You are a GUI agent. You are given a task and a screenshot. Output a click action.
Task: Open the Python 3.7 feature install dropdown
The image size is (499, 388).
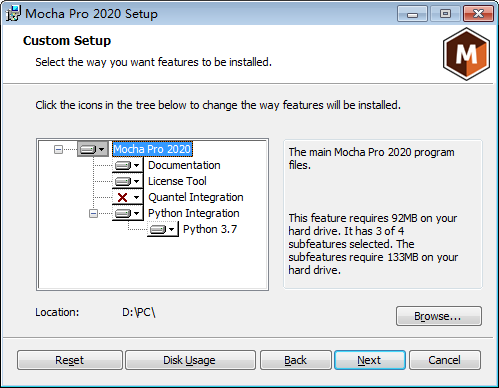[163, 229]
